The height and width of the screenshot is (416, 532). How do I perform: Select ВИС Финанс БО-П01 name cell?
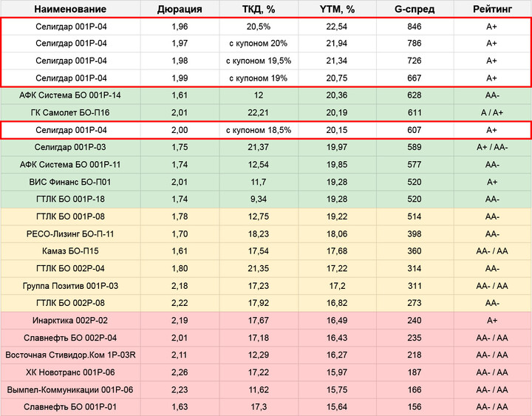click(70, 182)
